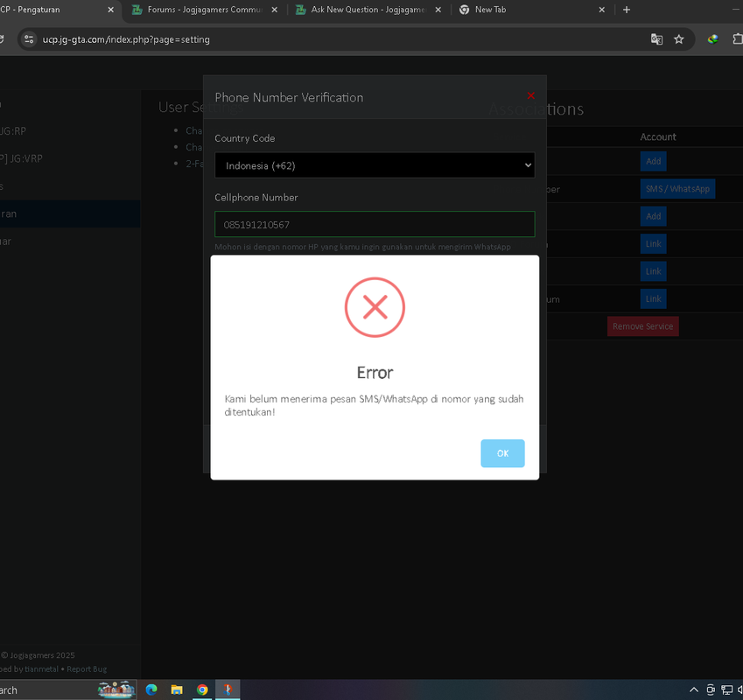
Task: Switch to Forums - Jogjagamers Community tab
Action: (x=204, y=10)
